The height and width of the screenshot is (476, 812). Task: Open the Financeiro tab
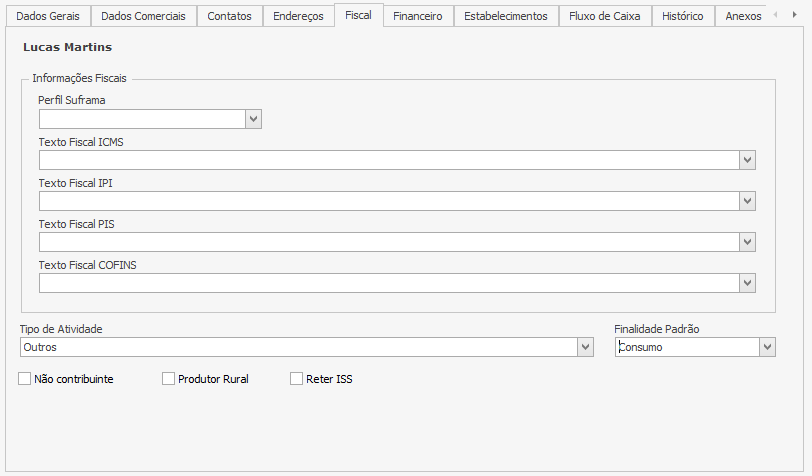417,16
